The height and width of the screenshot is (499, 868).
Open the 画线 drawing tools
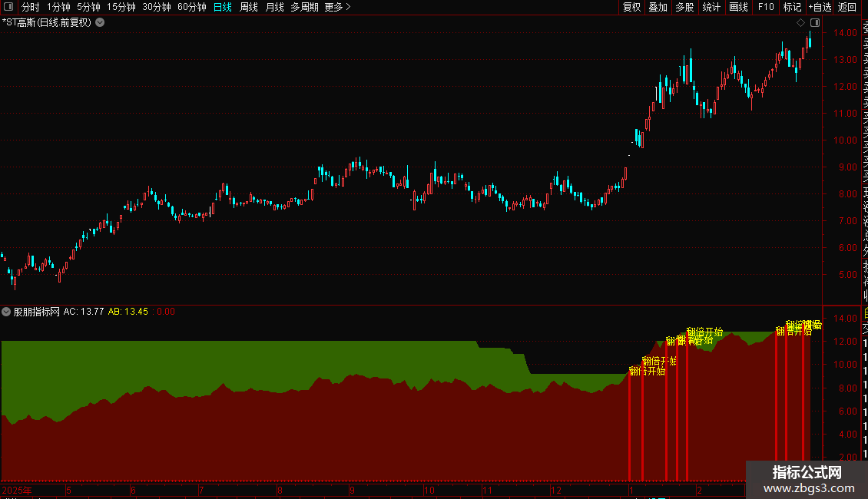click(x=738, y=7)
